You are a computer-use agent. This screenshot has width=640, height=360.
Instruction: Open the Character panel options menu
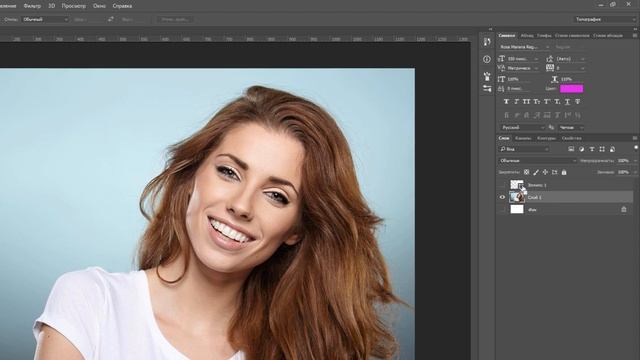[635, 36]
